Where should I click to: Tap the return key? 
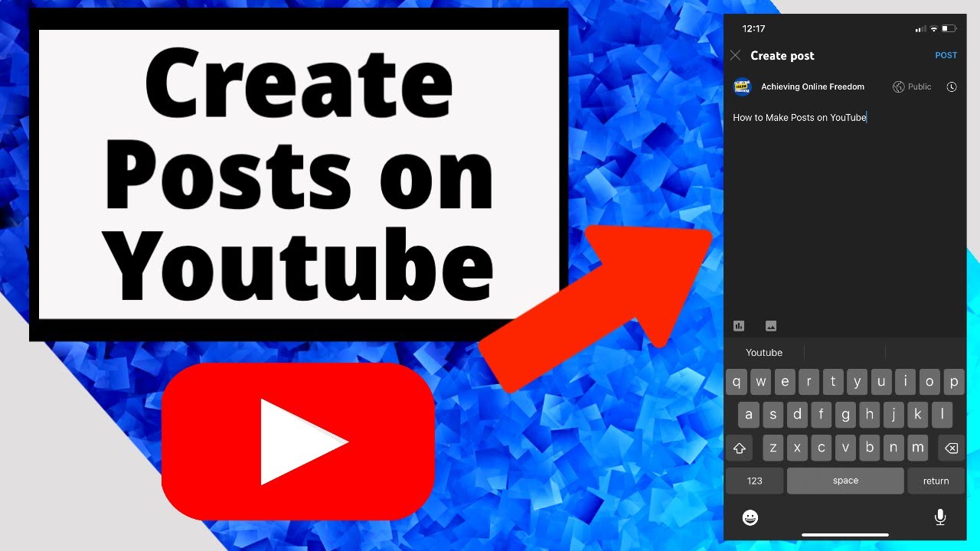[x=936, y=481]
